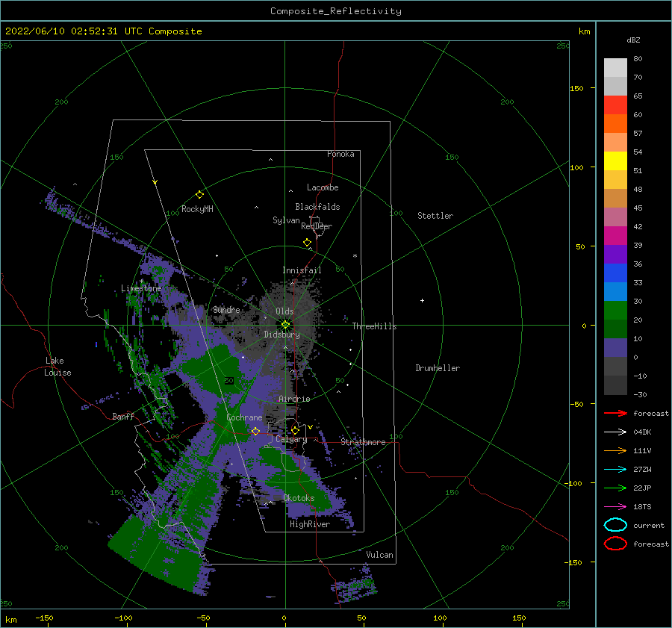672x628 pixels.
Task: Click the RockyMH label
Action: pos(197,209)
